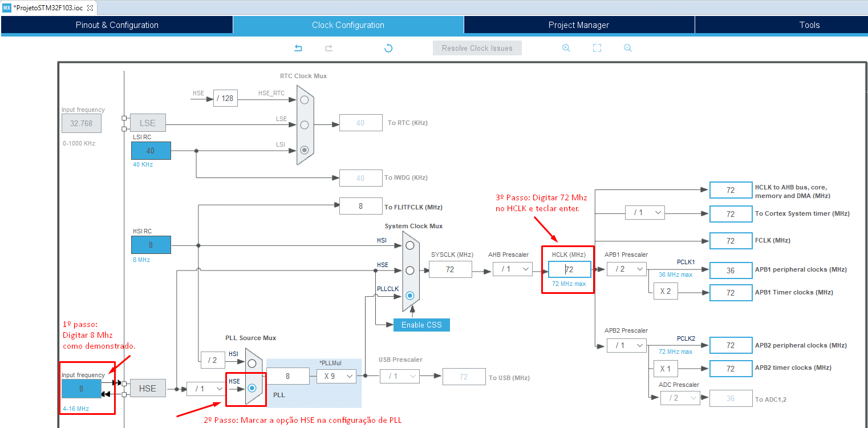
Task: Open the Cortex System timer /1 dropdown
Action: coord(645,212)
